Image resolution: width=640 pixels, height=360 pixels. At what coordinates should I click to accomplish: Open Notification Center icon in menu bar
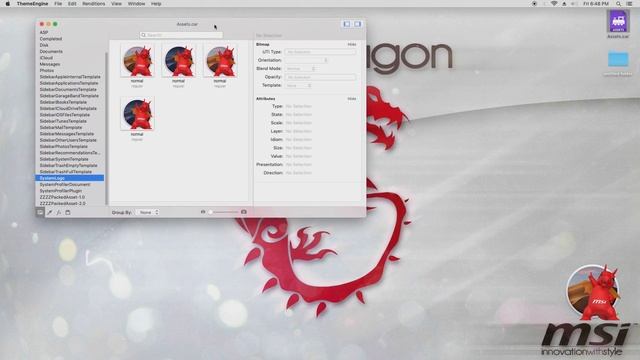[x=629, y=4]
